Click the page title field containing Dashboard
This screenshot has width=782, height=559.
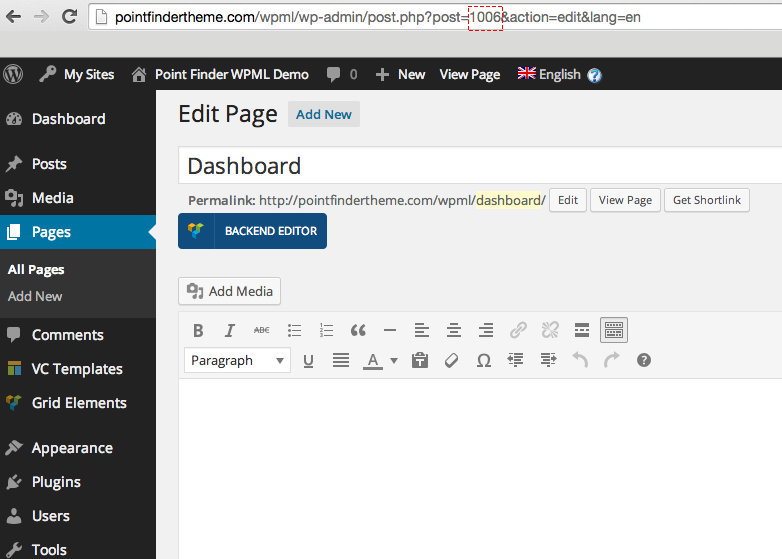tap(480, 166)
